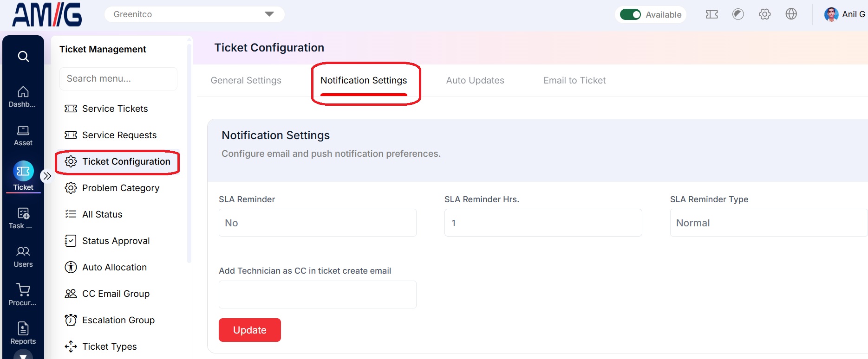Screen dimensions: 868x359
Task: Open the Reports document icon
Action: [23, 328]
